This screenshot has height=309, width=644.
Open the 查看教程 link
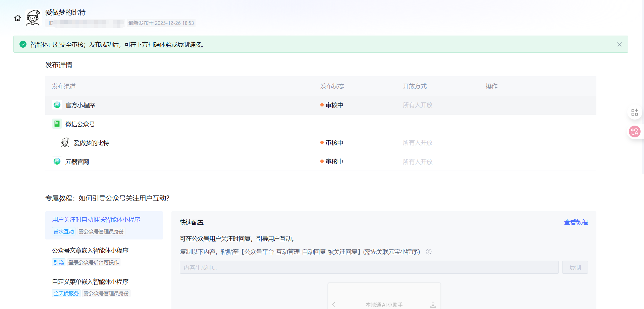(576, 222)
